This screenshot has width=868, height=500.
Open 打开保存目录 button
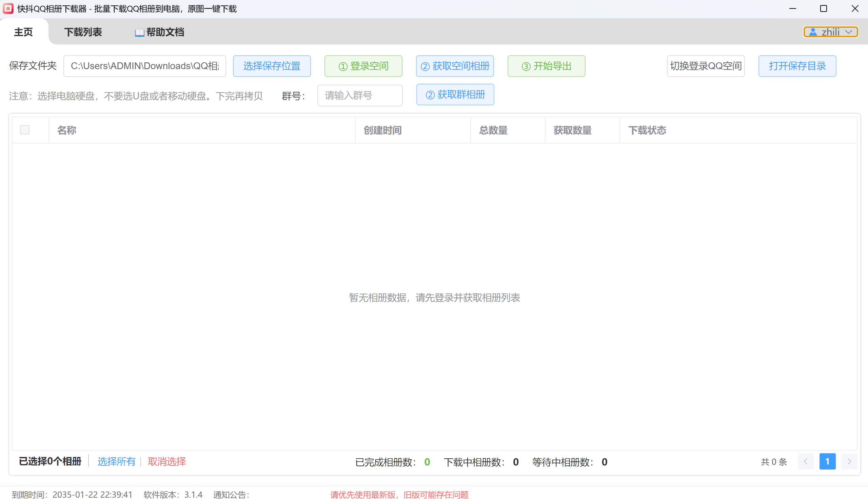[797, 66]
